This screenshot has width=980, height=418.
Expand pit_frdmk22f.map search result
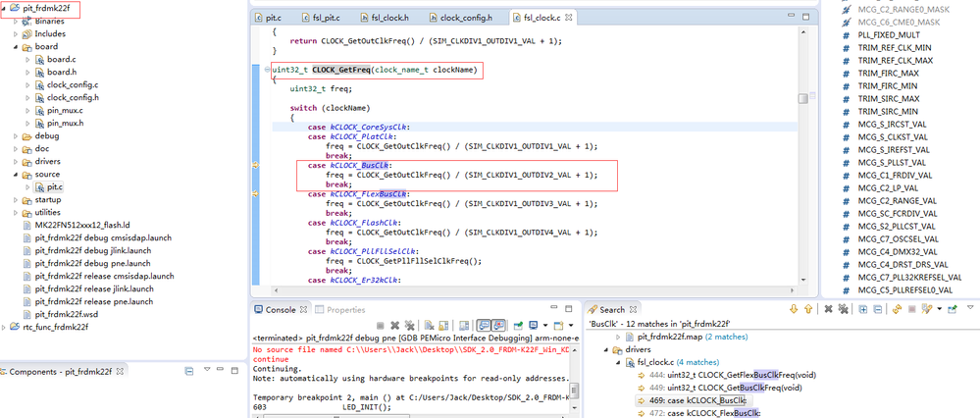point(618,337)
